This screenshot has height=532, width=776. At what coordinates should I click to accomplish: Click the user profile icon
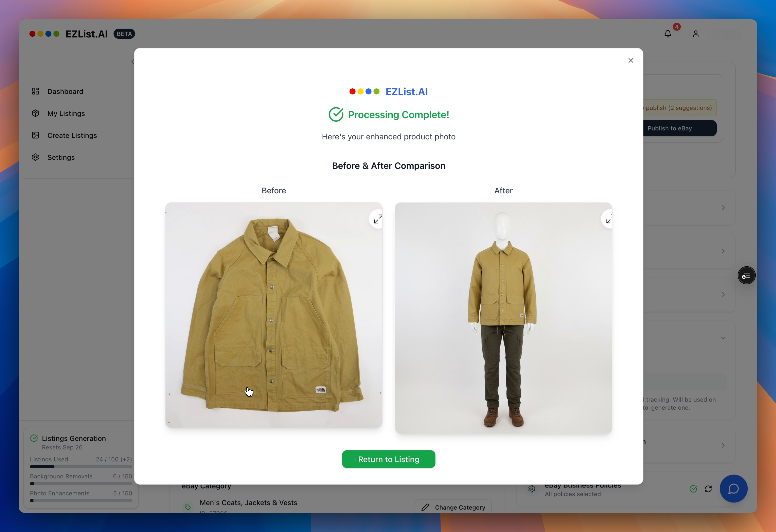(x=695, y=34)
